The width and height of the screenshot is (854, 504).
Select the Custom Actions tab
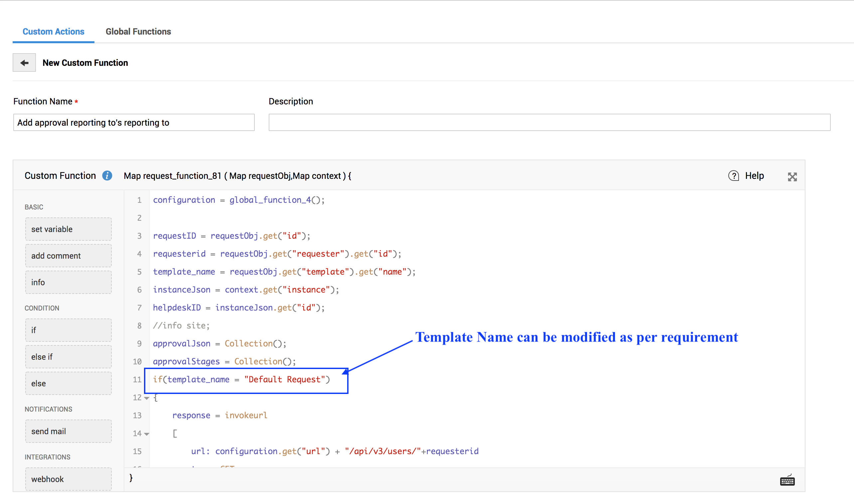(53, 32)
